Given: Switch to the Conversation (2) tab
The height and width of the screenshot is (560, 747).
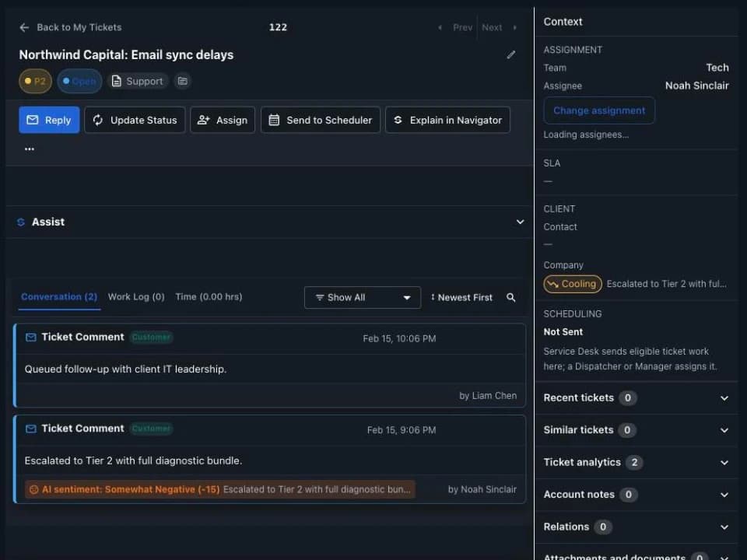Looking at the screenshot, I should [x=59, y=296].
